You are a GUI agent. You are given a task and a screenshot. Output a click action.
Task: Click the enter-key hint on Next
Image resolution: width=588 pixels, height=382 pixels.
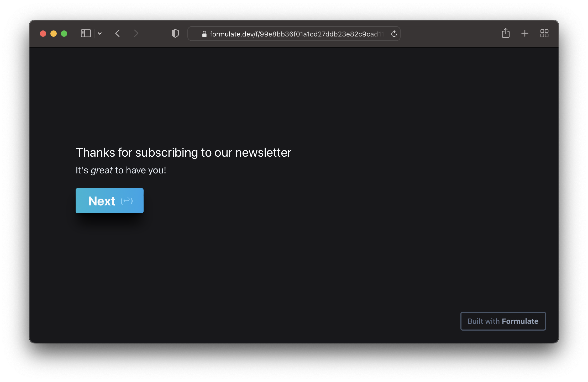pyautogui.click(x=127, y=201)
